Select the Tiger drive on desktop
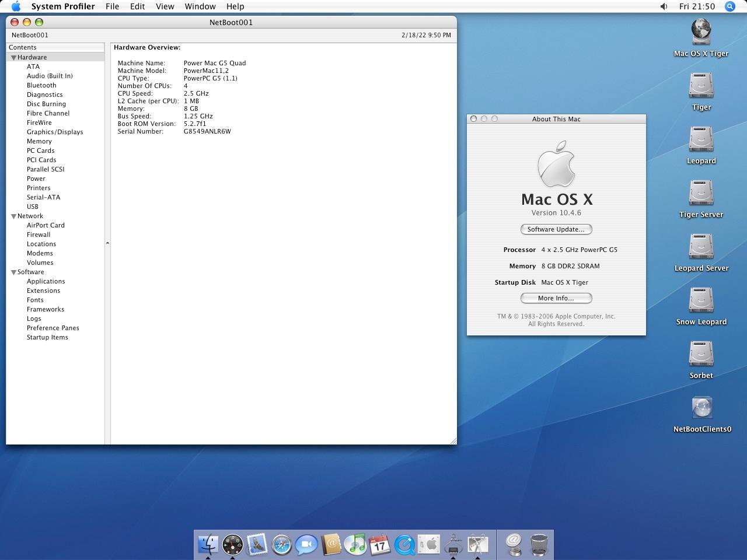Image resolution: width=747 pixels, height=560 pixels. pos(701,86)
